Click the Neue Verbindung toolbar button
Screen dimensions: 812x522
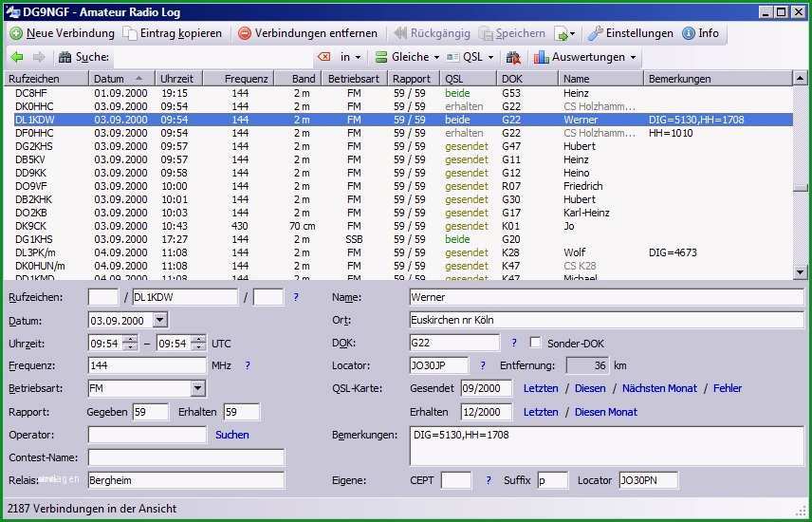coord(63,34)
